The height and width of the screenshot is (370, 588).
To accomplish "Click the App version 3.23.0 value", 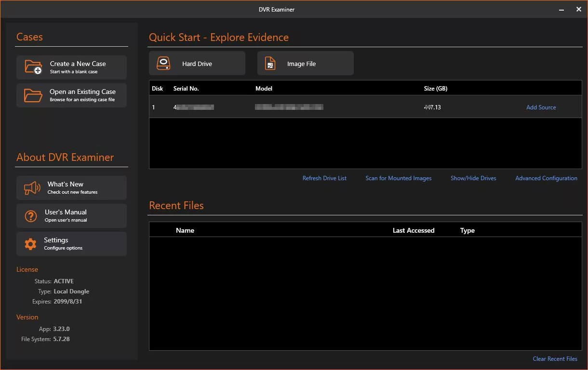I will (61, 329).
